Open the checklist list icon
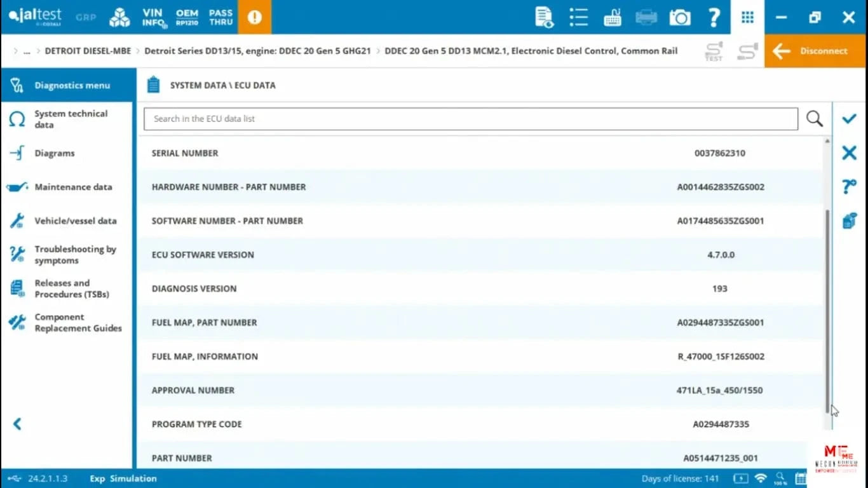This screenshot has height=488, width=868. point(578,17)
